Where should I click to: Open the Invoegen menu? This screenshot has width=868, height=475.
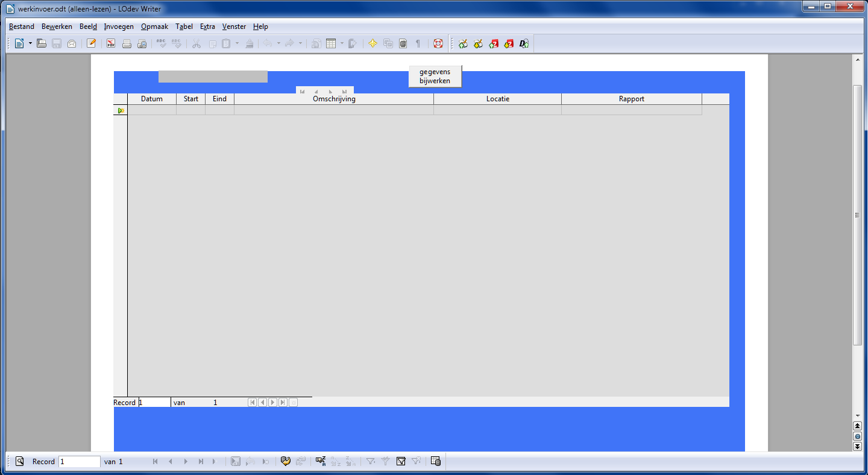[119, 27]
